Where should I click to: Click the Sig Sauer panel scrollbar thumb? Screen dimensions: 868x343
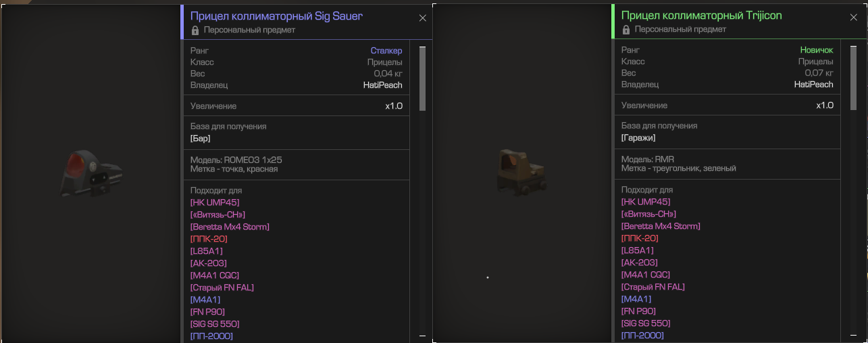[422, 78]
